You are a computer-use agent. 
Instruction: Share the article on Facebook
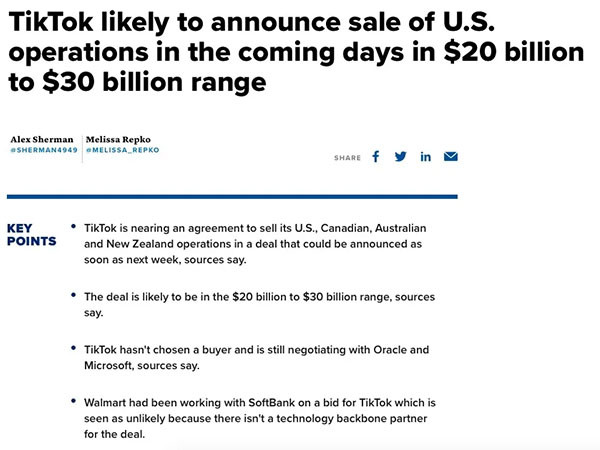click(376, 157)
